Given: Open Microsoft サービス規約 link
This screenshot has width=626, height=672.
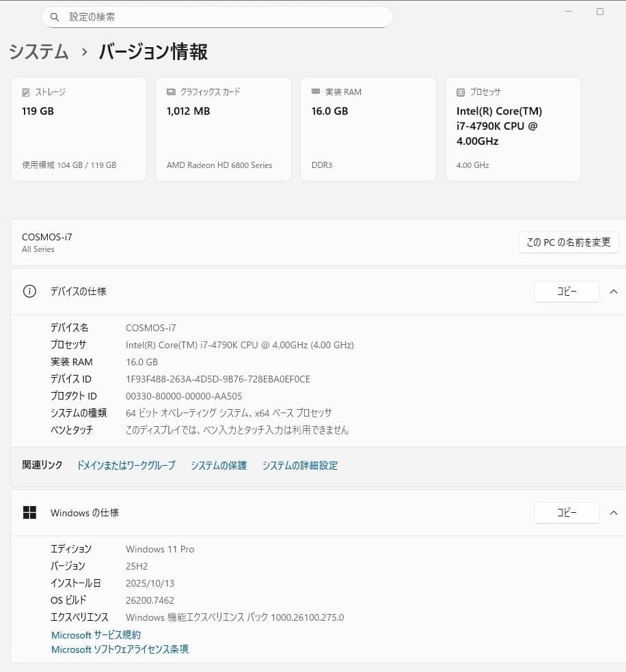Looking at the screenshot, I should pos(96,634).
